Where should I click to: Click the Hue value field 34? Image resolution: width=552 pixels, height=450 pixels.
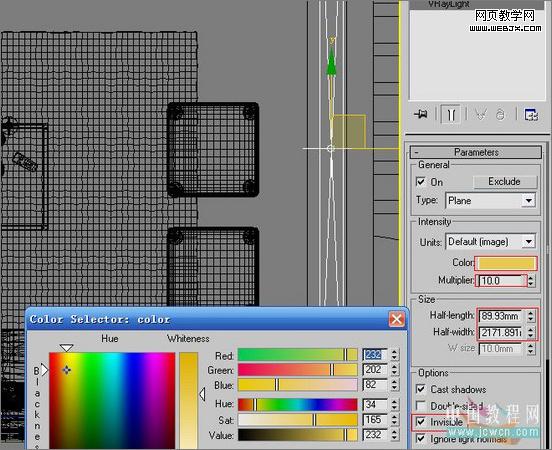coord(375,405)
